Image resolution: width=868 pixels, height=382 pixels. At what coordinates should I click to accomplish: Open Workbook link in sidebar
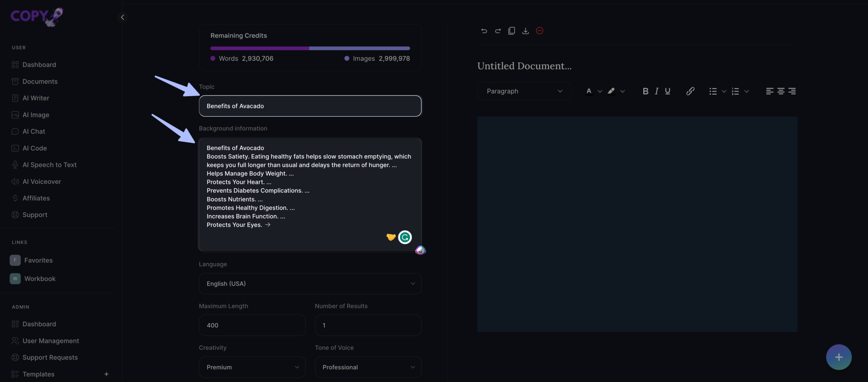coord(40,279)
